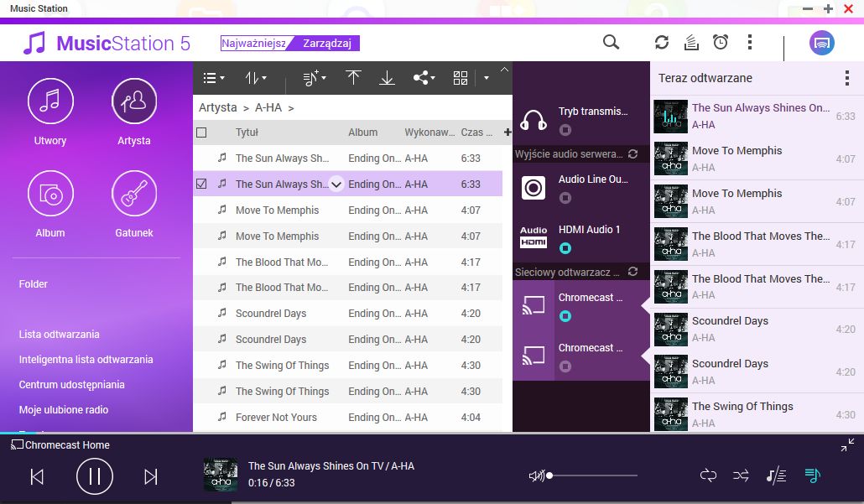Check the select-all checkbox in header

(x=201, y=132)
